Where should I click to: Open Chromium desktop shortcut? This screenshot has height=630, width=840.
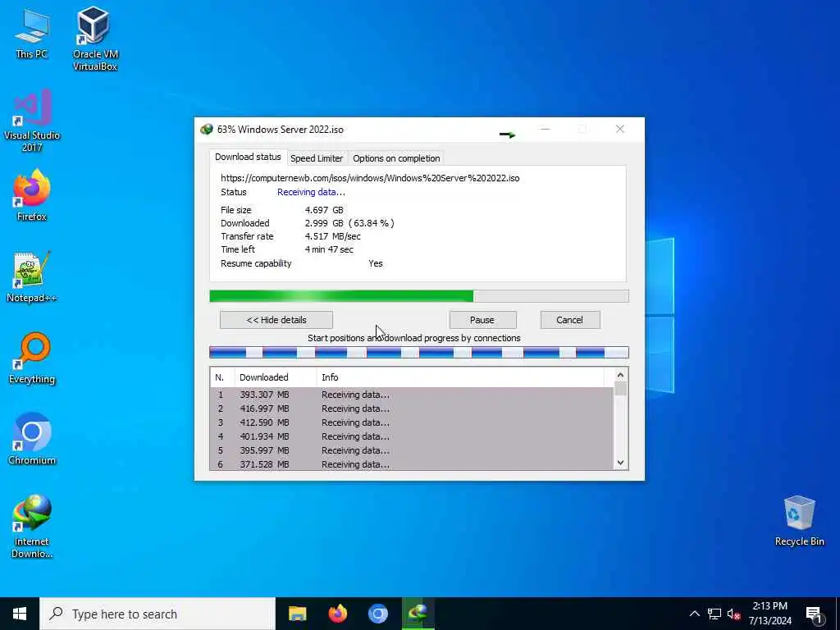point(32,440)
